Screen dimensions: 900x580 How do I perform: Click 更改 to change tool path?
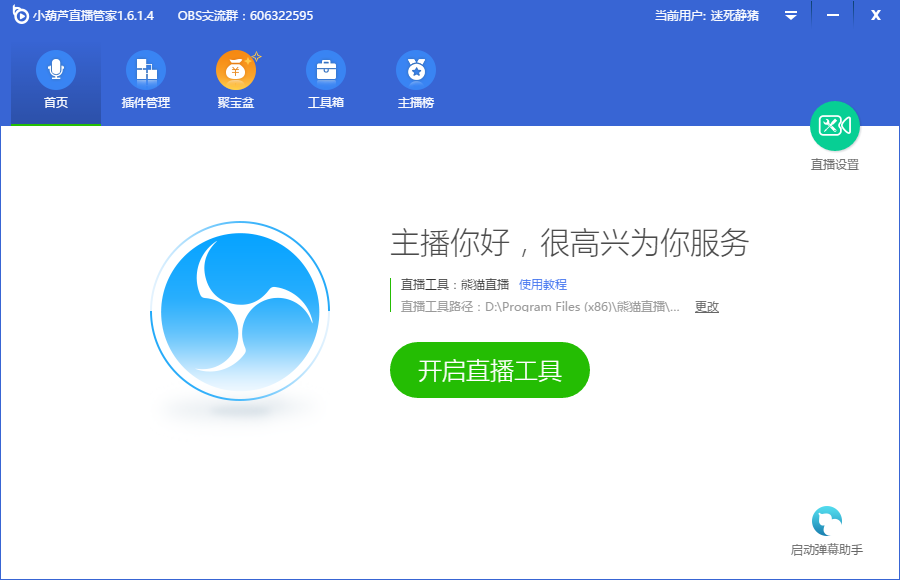click(x=707, y=307)
